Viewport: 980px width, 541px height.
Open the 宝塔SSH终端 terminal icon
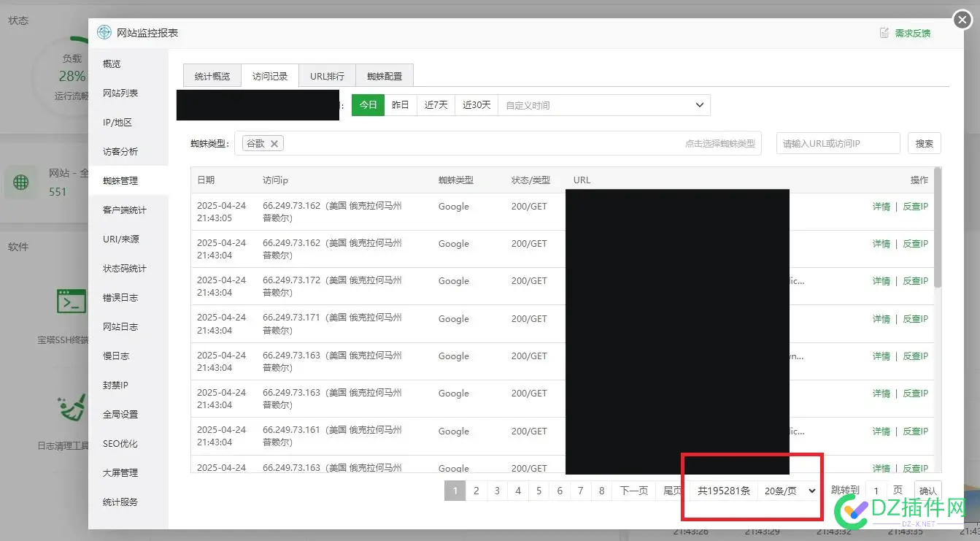coord(71,302)
